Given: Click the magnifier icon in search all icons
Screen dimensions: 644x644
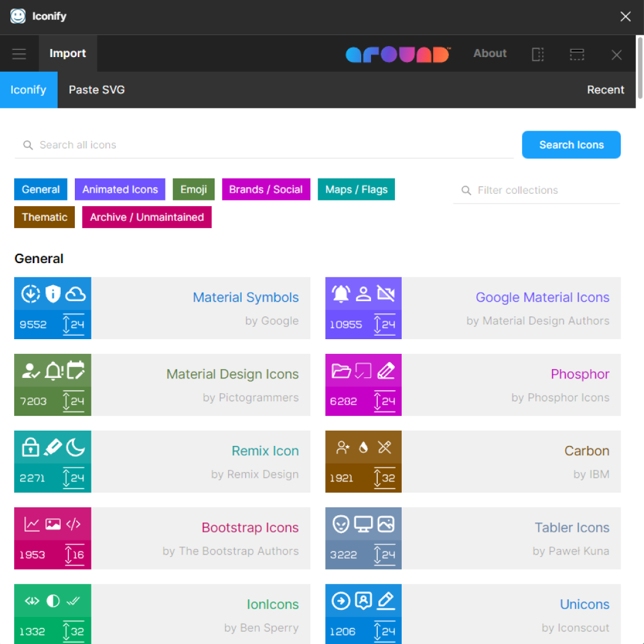Looking at the screenshot, I should pos(28,145).
